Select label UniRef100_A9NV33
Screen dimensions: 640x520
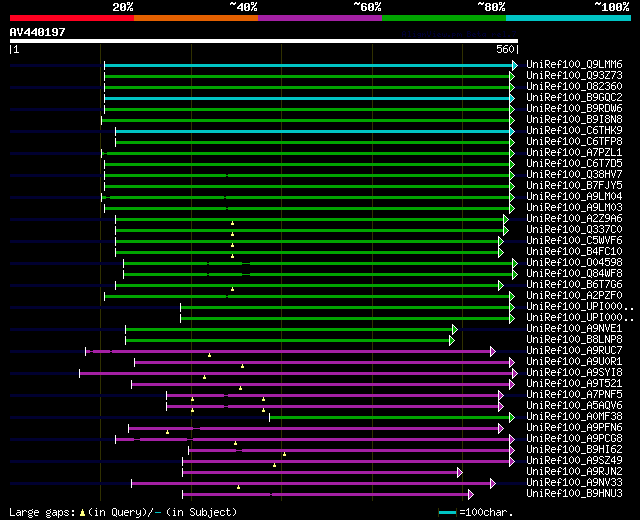[574, 483]
